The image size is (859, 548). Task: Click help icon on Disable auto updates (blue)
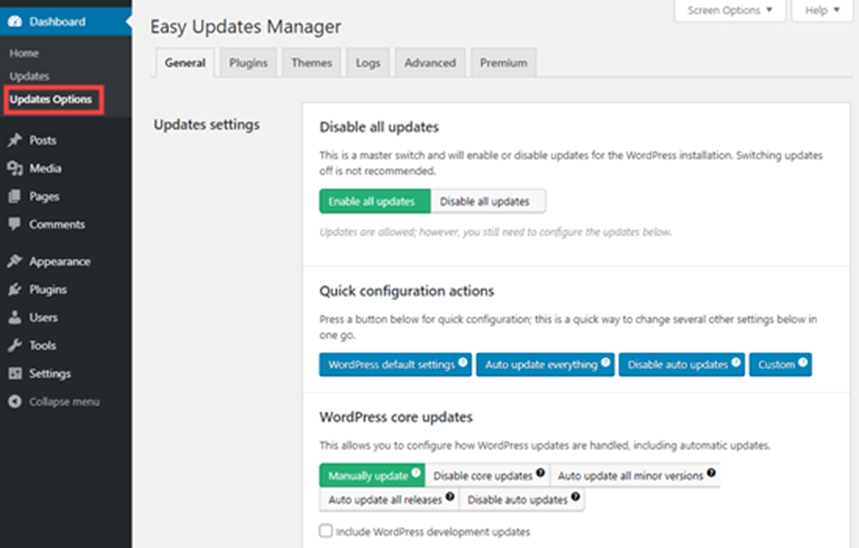(736, 362)
